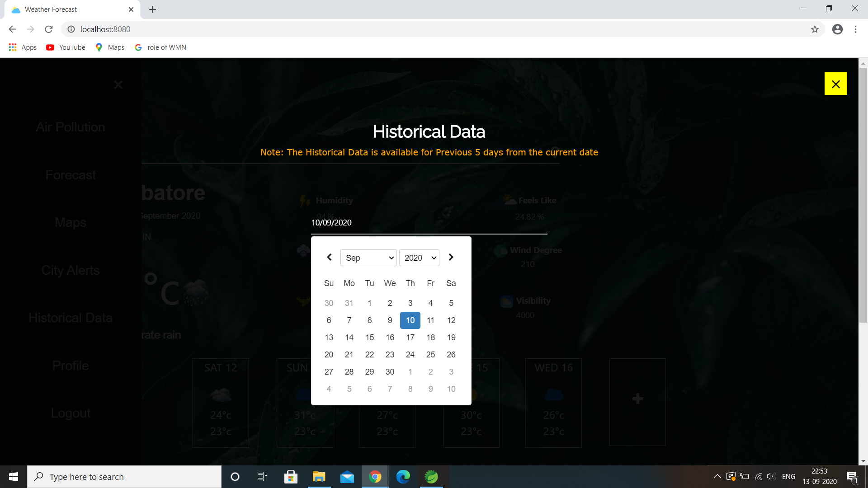Close the sidebar navigation menu
The image size is (868, 488).
tap(118, 84)
